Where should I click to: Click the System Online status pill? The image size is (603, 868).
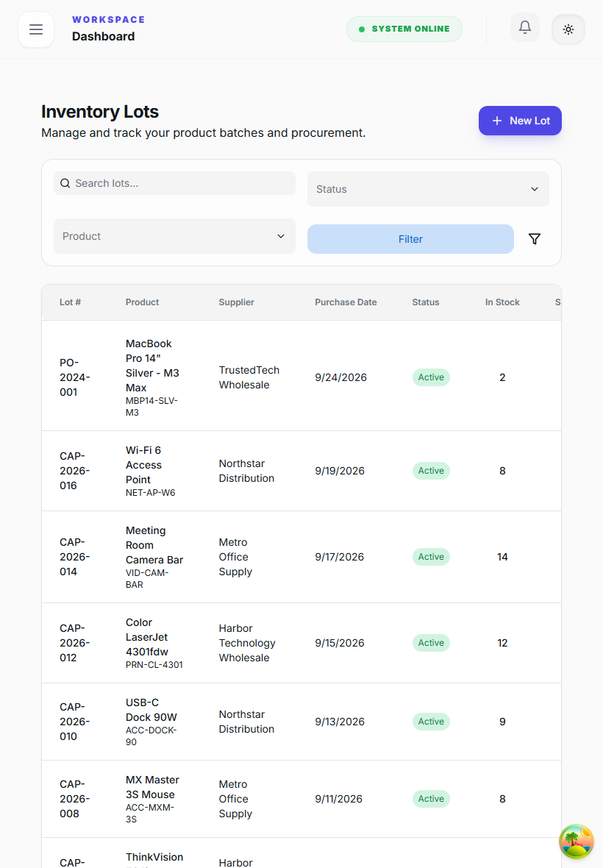click(x=404, y=29)
